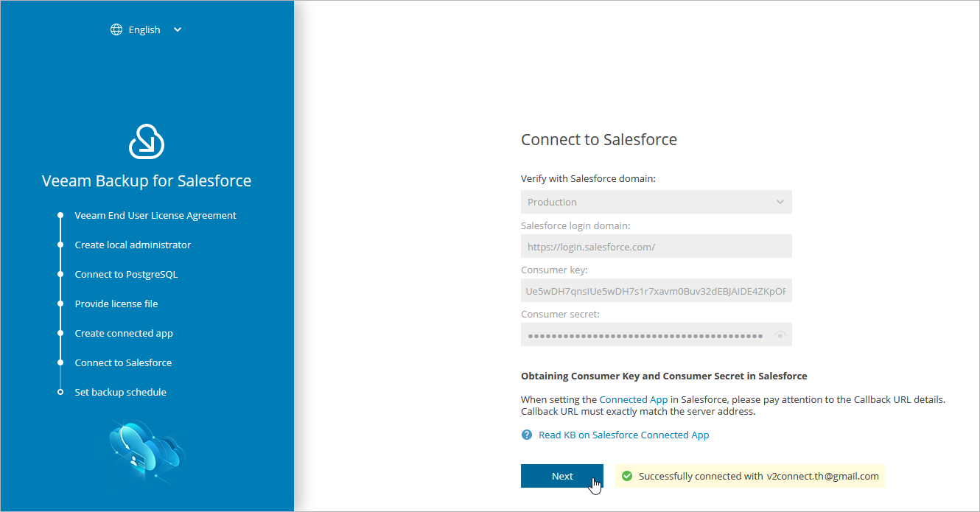
Task: Click the globe language icon
Action: [x=116, y=29]
